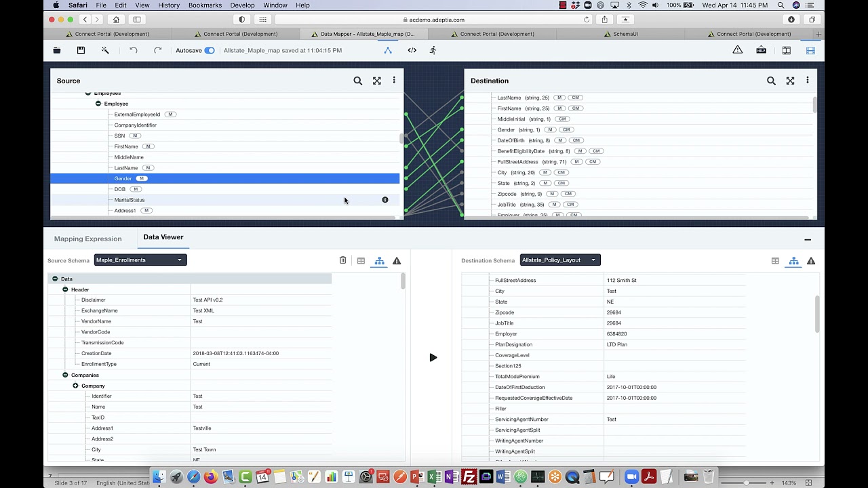Minimize the bottom Data Viewer panel
This screenshot has width=868, height=488.
pos(808,240)
